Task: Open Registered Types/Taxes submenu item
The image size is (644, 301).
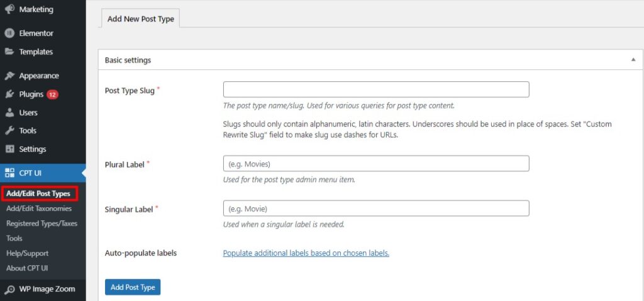Action: coord(42,224)
